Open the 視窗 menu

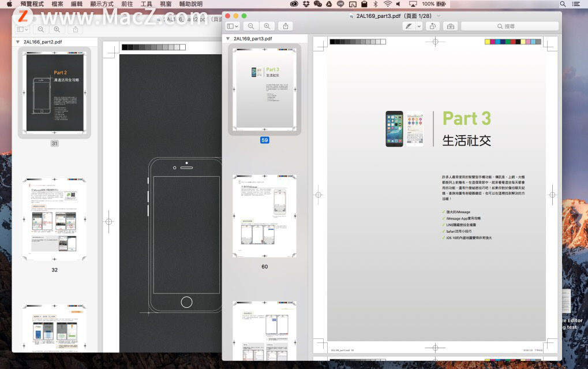point(166,4)
